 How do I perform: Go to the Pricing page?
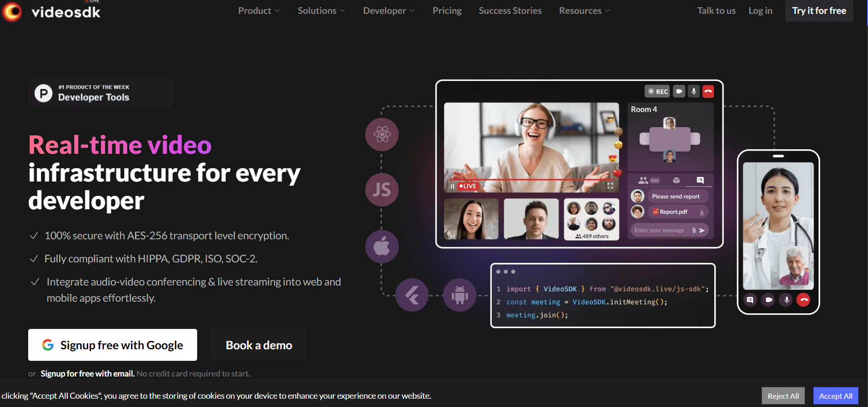(446, 11)
